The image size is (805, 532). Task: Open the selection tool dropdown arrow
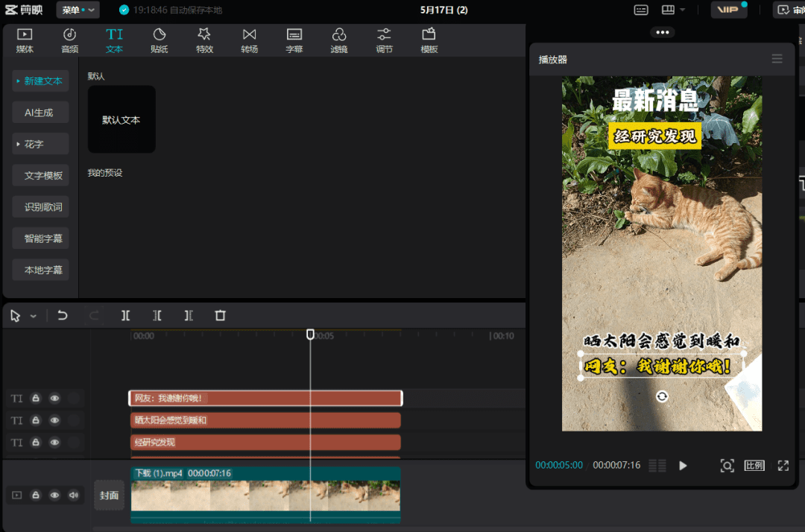pyautogui.click(x=34, y=317)
